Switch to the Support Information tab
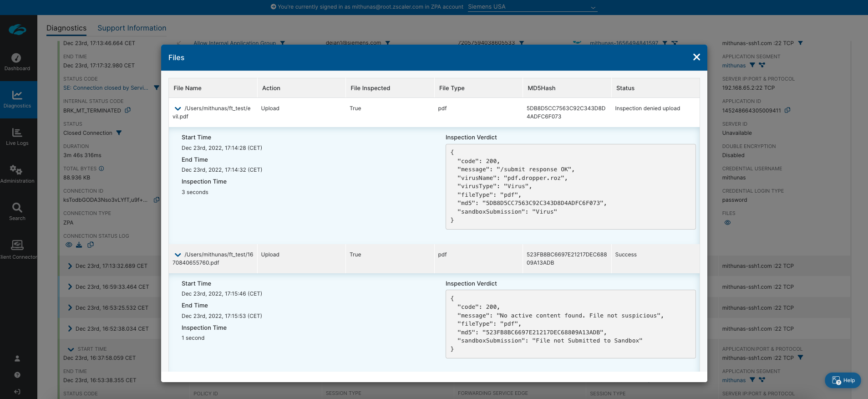 pos(132,28)
